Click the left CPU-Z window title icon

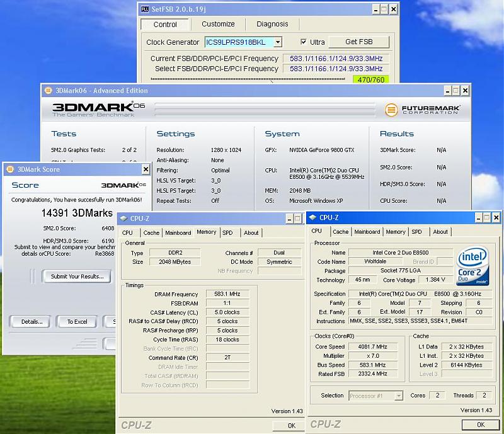point(123,219)
